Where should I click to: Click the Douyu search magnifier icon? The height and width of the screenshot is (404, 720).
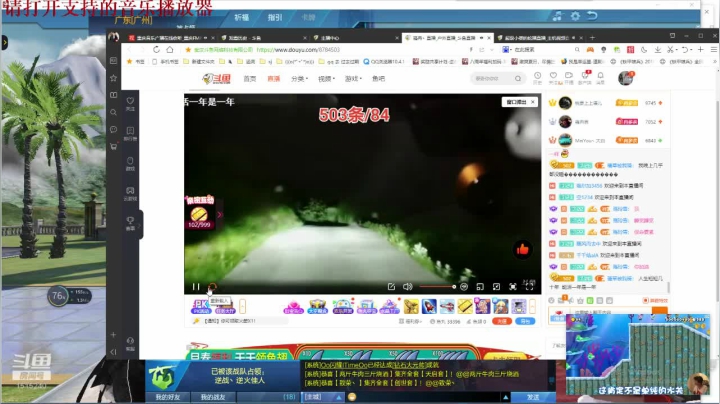tap(518, 79)
